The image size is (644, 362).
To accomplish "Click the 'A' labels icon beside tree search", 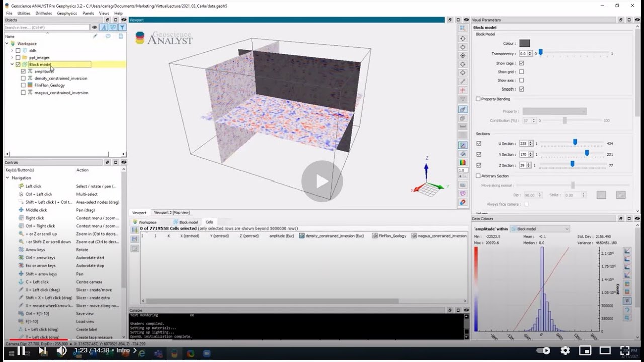I will pos(104,27).
